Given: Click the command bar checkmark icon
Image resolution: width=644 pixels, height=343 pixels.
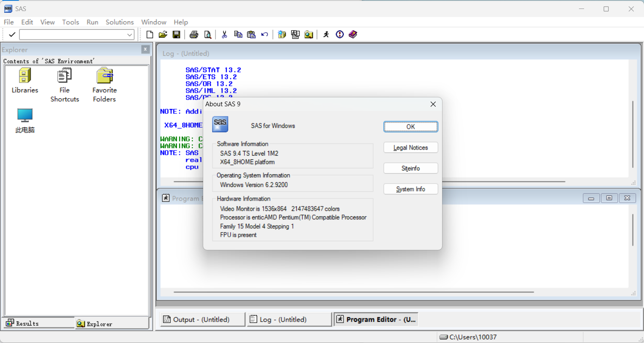Looking at the screenshot, I should point(12,34).
